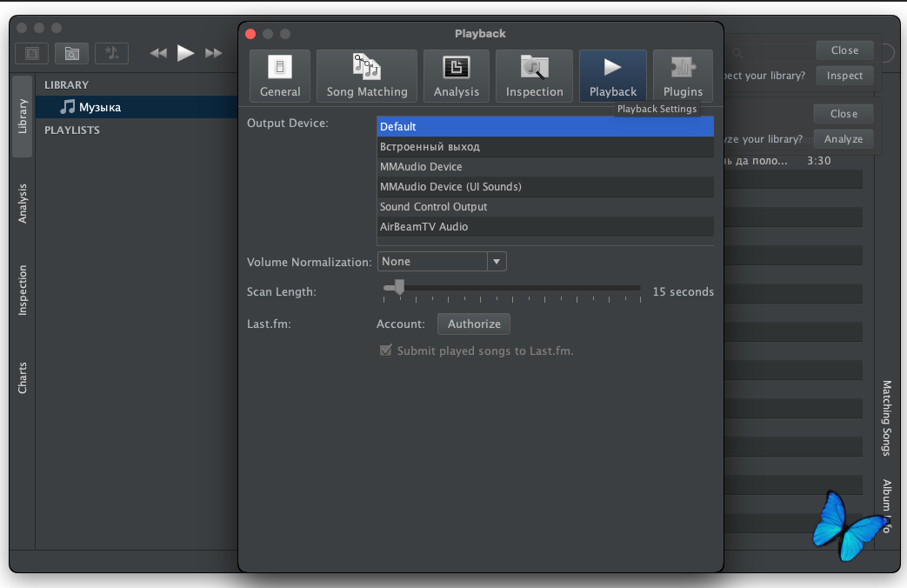
Task: Open the Song Matching preferences pane
Action: coord(366,76)
